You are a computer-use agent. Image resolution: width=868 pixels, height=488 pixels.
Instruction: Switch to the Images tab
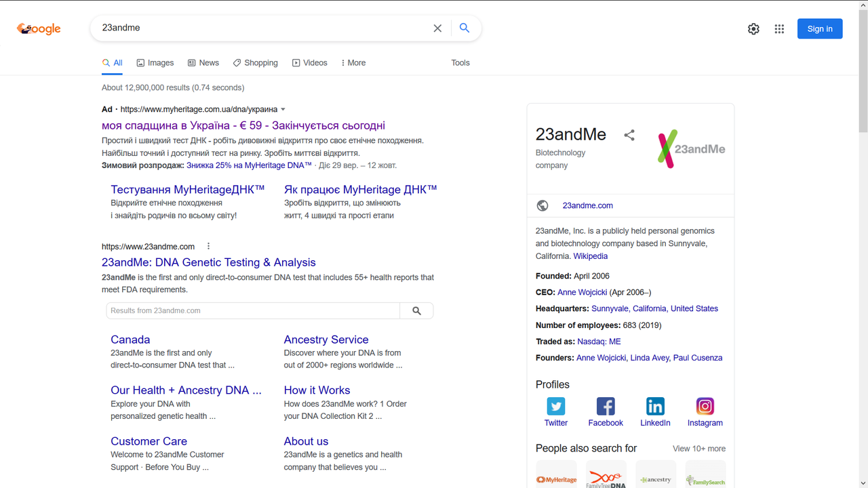pos(155,62)
